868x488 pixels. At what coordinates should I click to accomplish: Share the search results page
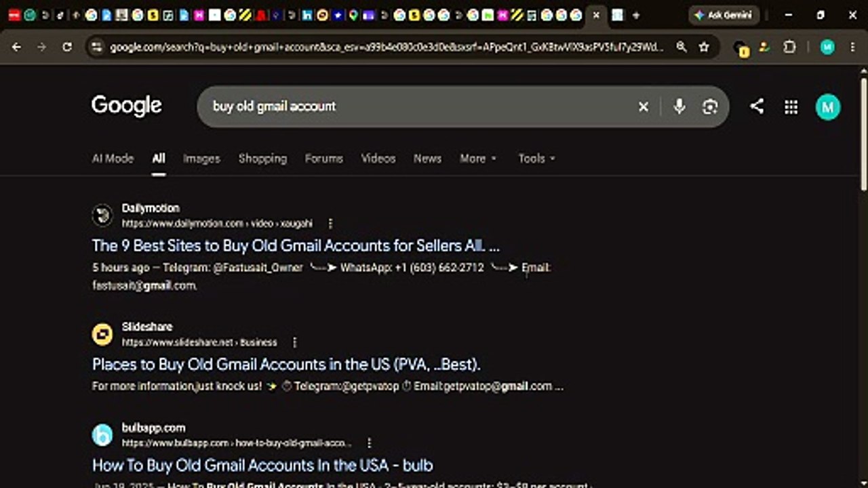pos(757,106)
